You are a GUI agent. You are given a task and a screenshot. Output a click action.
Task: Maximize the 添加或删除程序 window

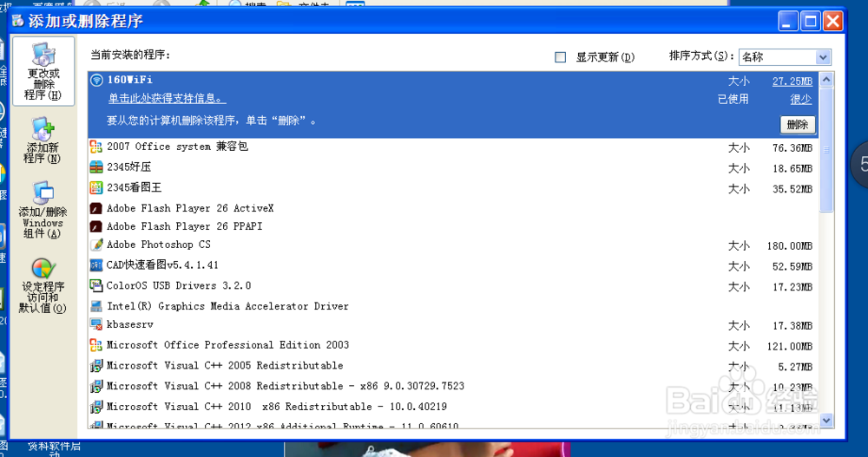coord(811,22)
